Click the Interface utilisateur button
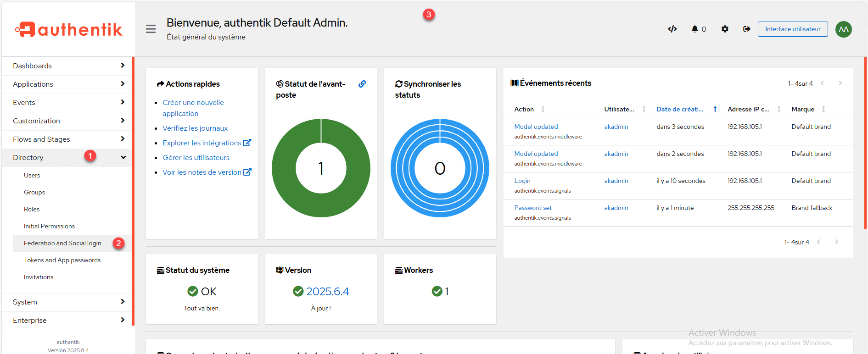The image size is (868, 354). (792, 29)
